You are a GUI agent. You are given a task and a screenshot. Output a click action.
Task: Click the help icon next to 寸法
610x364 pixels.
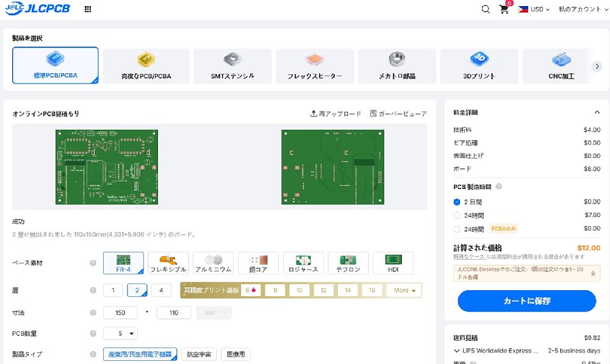[93, 313]
